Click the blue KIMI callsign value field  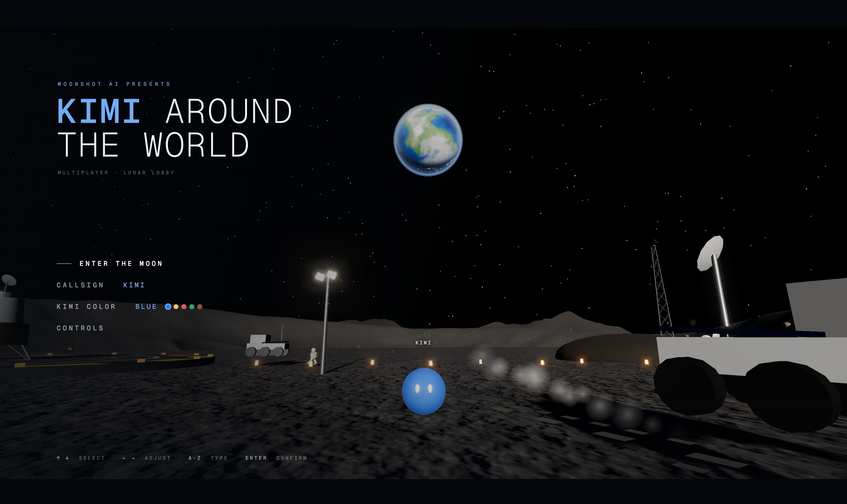[x=134, y=285]
